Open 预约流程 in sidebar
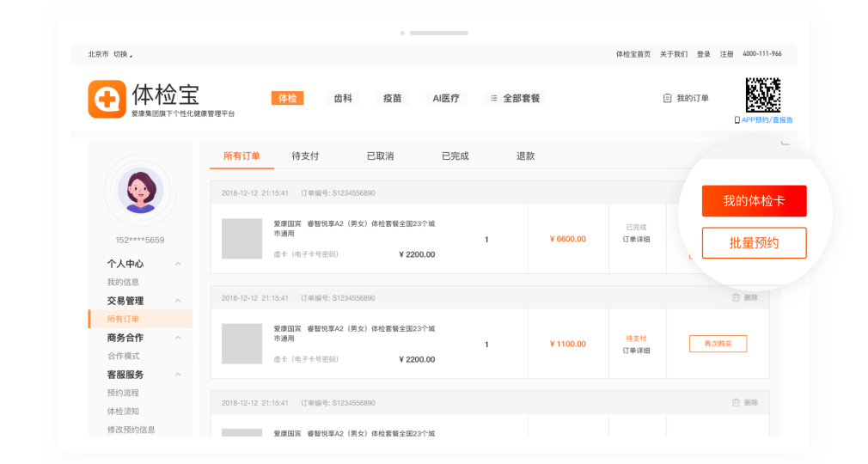The image size is (868, 464). (123, 394)
